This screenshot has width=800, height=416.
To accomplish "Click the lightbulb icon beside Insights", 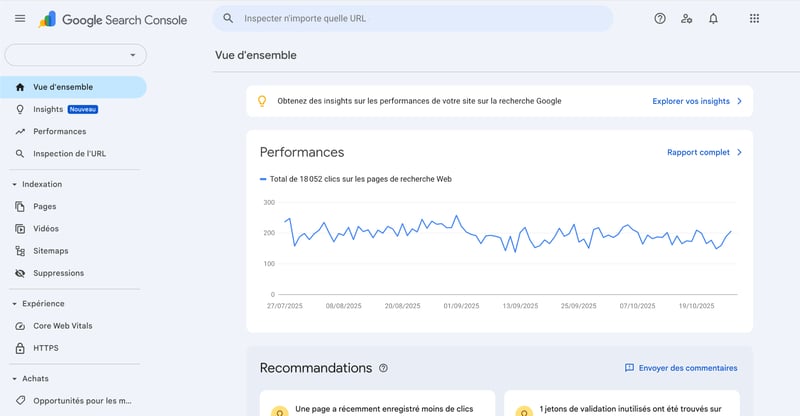I will pyautogui.click(x=20, y=109).
